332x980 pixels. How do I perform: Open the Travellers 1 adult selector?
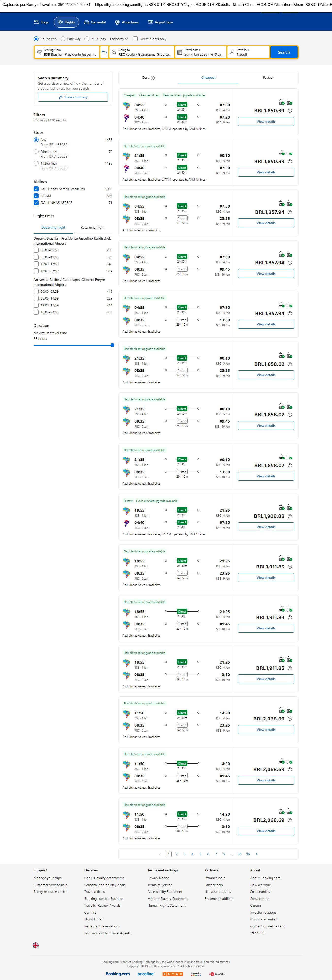tap(248, 52)
